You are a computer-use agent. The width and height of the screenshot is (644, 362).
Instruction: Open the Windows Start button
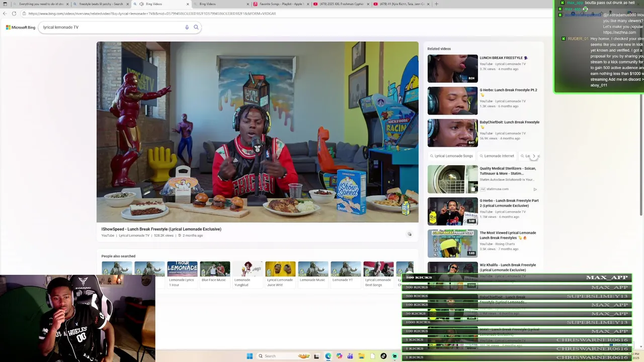coord(250,356)
